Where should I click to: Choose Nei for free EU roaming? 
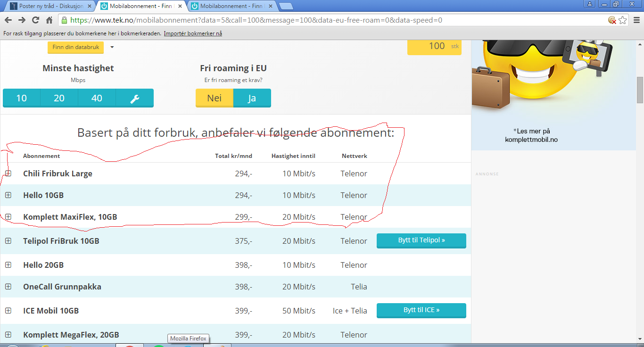pos(215,98)
